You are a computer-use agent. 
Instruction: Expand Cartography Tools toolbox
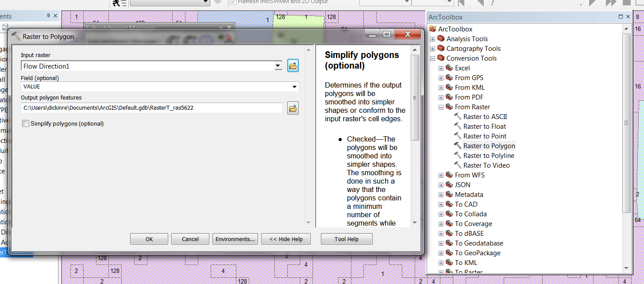(x=432, y=49)
